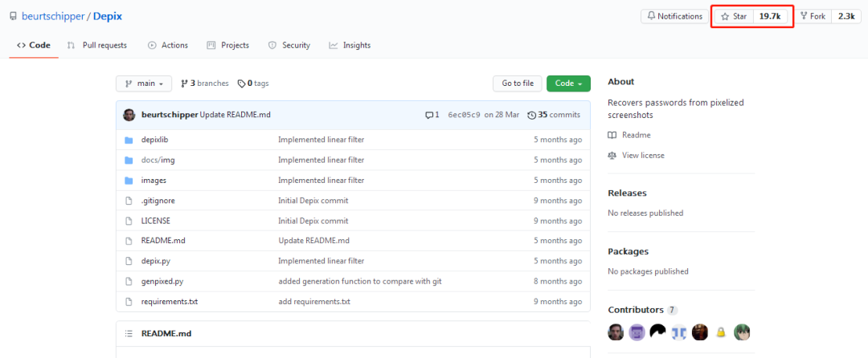Click the Insights graph icon
The width and height of the screenshot is (868, 358).
[333, 45]
